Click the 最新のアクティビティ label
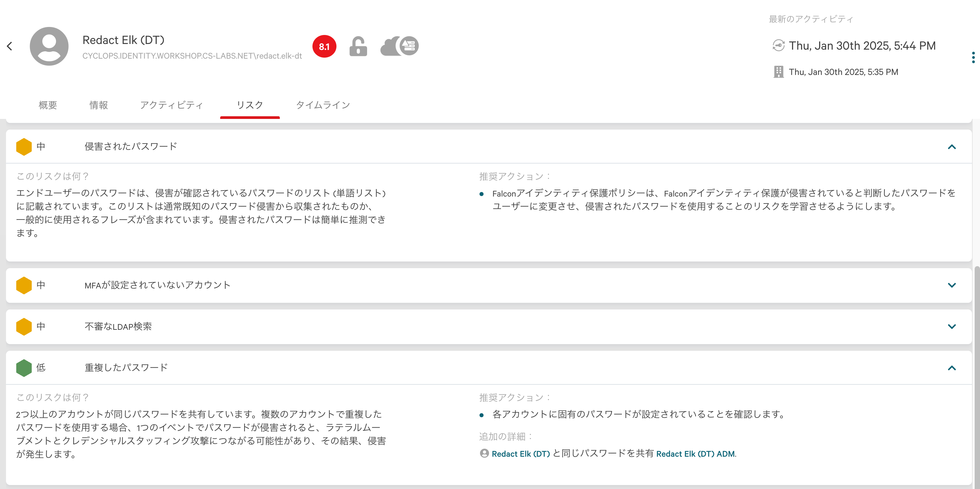Screen dimensions: 980x489 [811, 19]
